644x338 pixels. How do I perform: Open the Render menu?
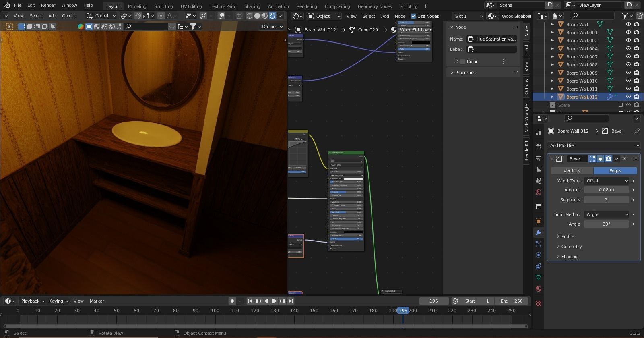(x=48, y=5)
